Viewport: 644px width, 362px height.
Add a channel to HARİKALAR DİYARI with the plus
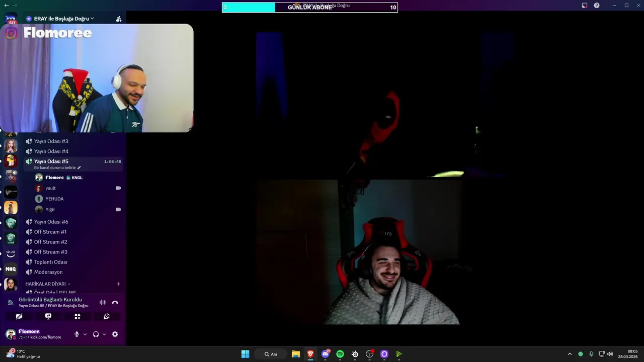point(118,284)
